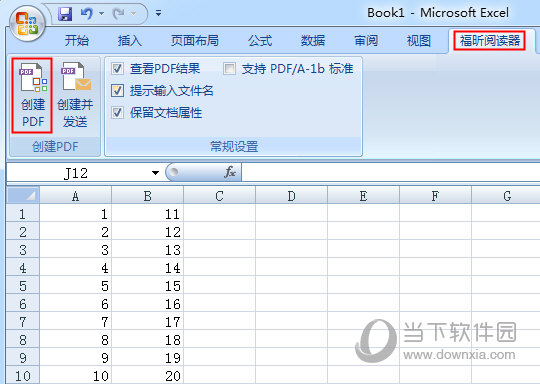Screen dimensions: 540x384
Task: Switch to the 开始 tab
Action: click(77, 41)
